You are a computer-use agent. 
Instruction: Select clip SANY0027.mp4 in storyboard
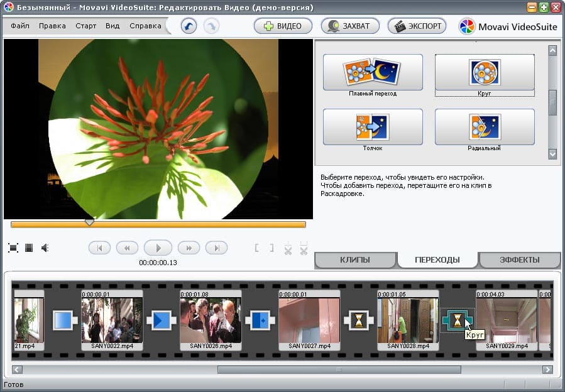310,320
